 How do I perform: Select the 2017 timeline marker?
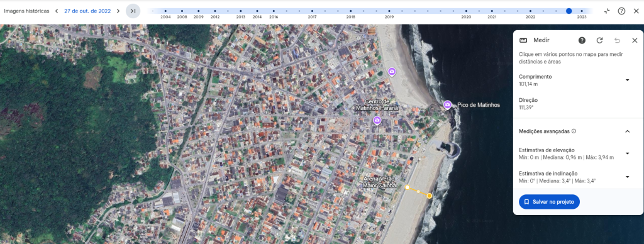(x=312, y=11)
